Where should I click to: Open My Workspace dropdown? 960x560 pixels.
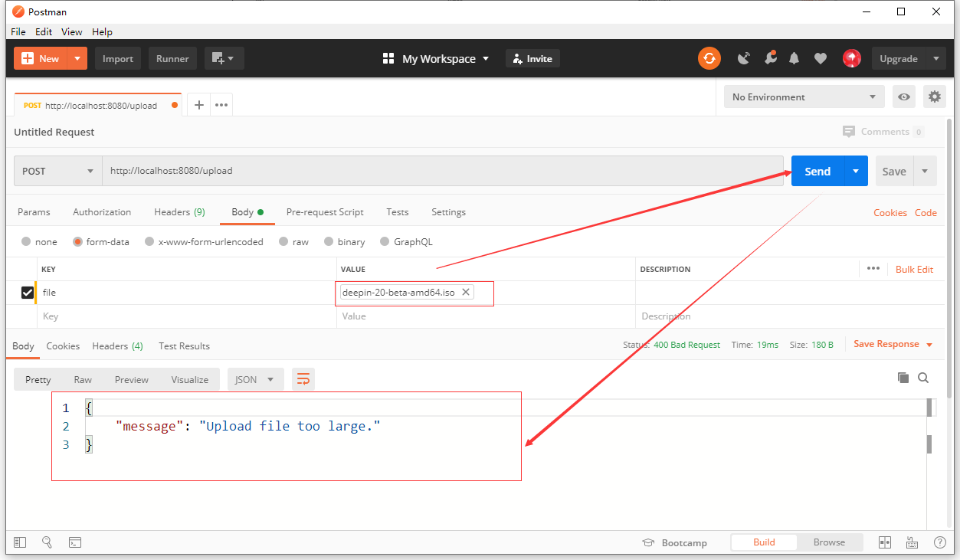(436, 58)
